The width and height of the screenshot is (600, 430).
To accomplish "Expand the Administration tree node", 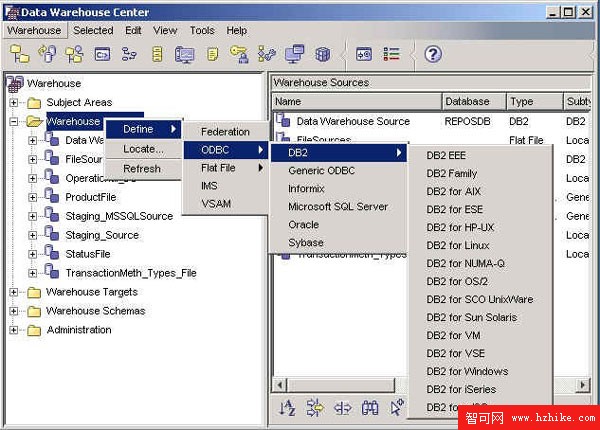I will click(x=13, y=330).
